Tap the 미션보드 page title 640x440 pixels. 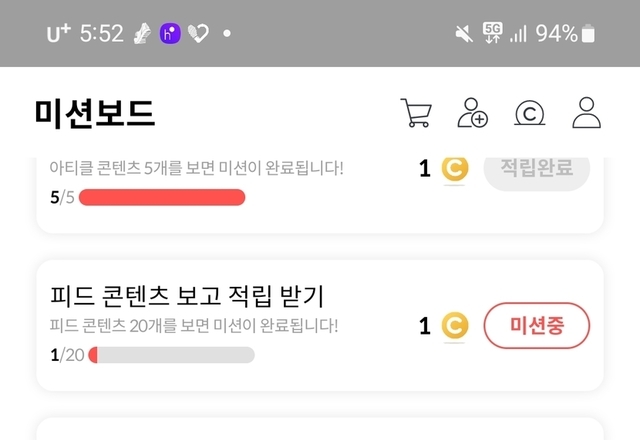(x=95, y=114)
